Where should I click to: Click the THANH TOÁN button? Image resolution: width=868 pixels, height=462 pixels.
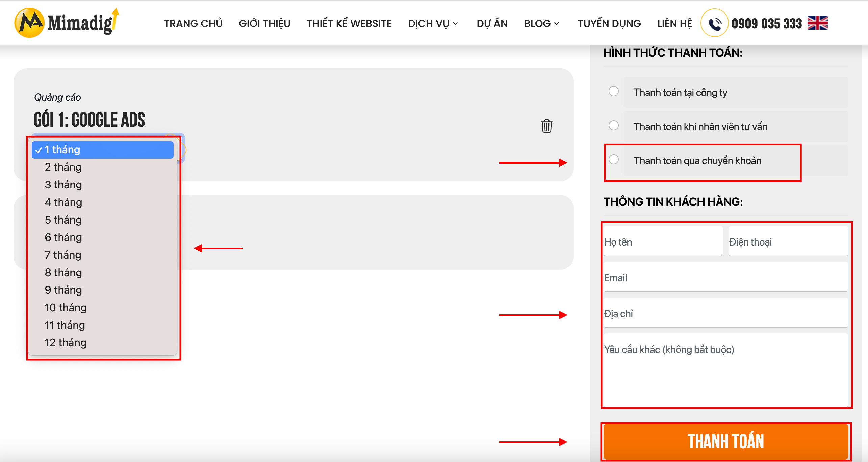point(726,441)
